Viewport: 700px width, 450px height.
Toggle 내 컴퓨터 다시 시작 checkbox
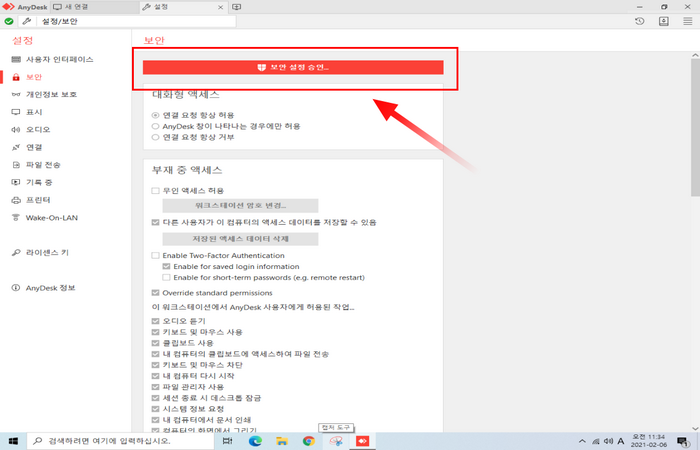(155, 376)
